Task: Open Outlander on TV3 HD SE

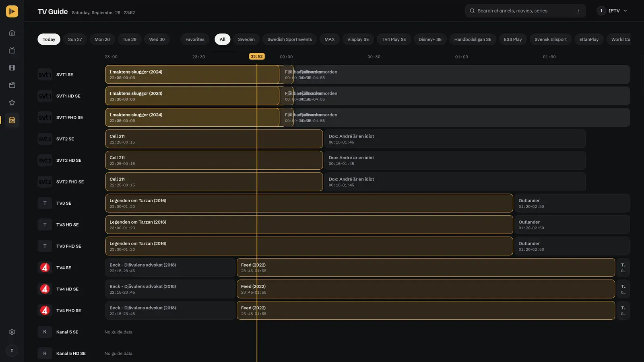Action: [572, 225]
